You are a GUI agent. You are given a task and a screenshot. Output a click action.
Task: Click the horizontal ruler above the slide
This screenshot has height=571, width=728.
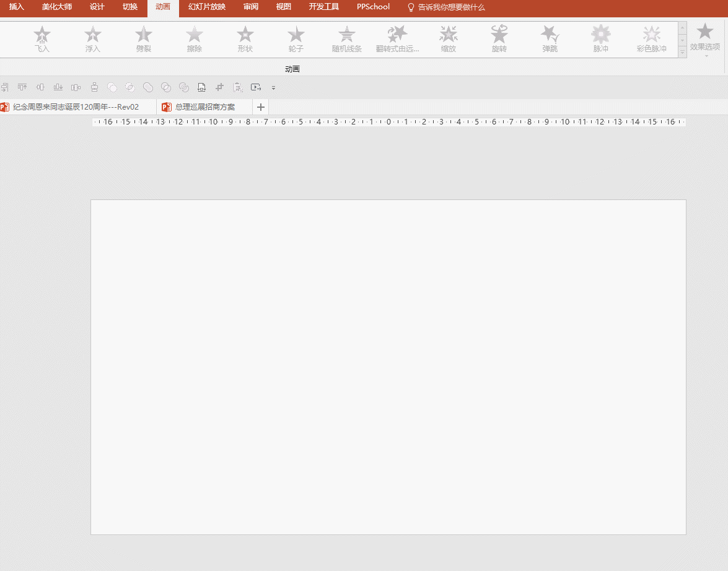pos(388,121)
